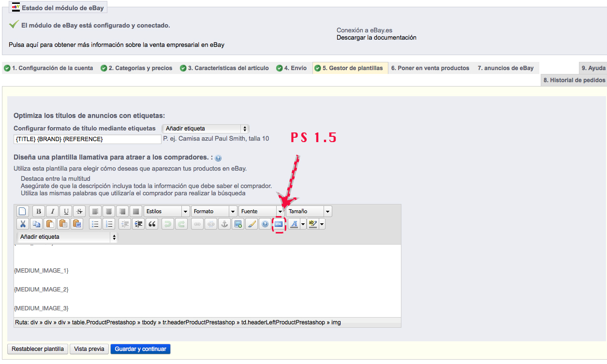Click Guardar y continuar button
The image size is (607, 364).
point(140,349)
